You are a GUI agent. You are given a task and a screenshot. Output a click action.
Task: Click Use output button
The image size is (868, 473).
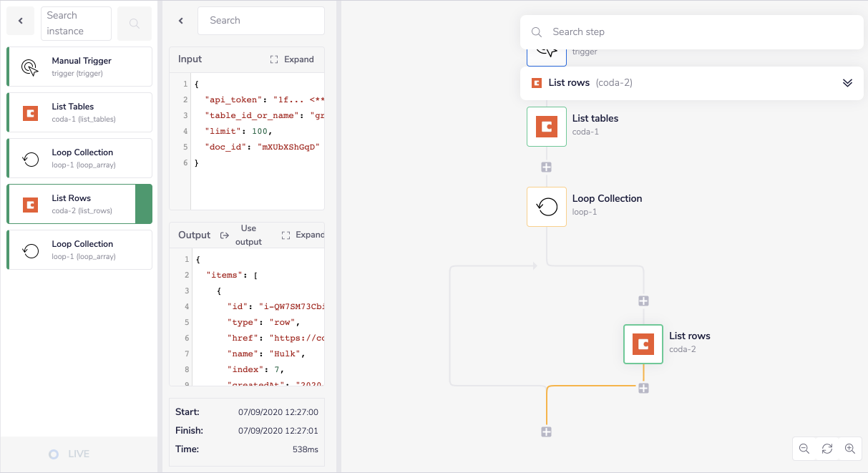tap(241, 235)
